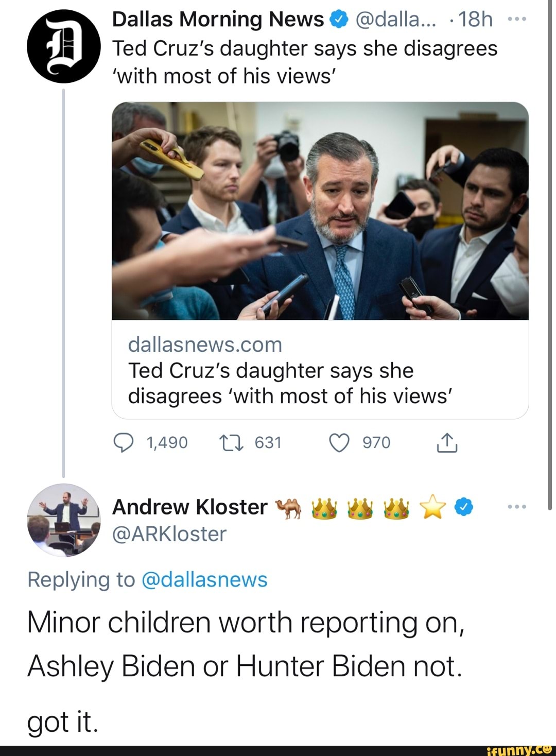This screenshot has width=556, height=756.
Task: Open Andrew Kloster's profile picture
Action: 64,519
